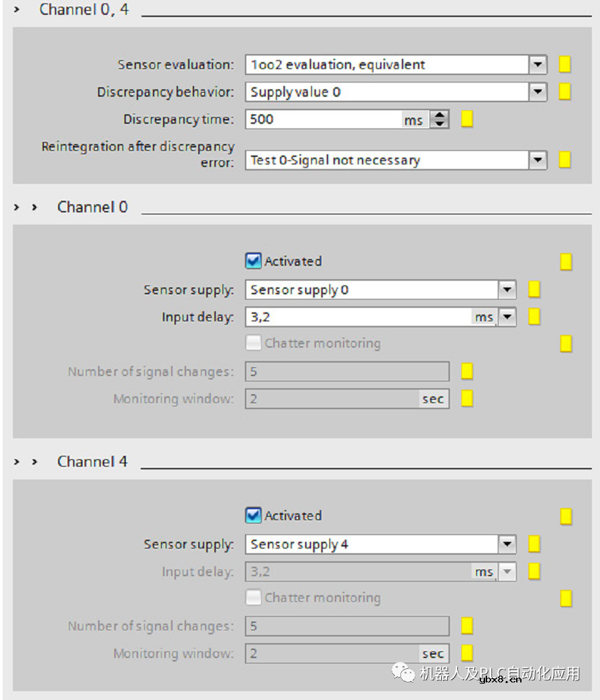Collapse the Channel 0 section header
The height and width of the screenshot is (700, 600).
tap(34, 207)
